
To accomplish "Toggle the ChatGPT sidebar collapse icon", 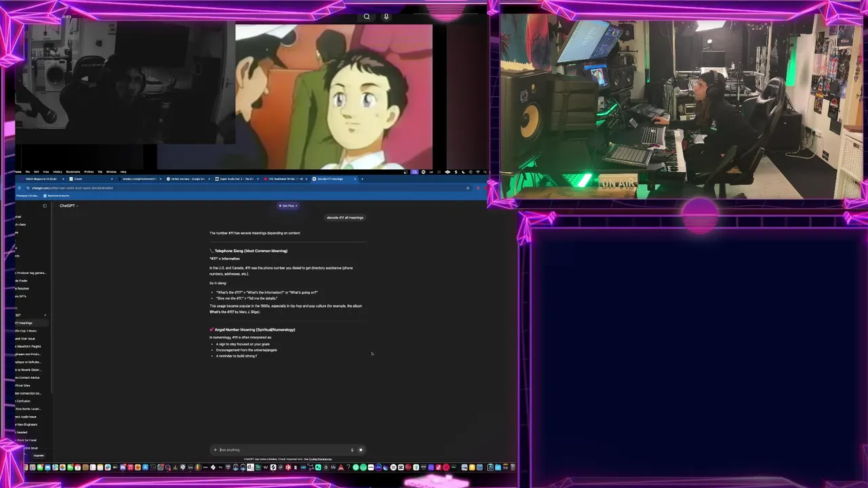I will (45, 206).
